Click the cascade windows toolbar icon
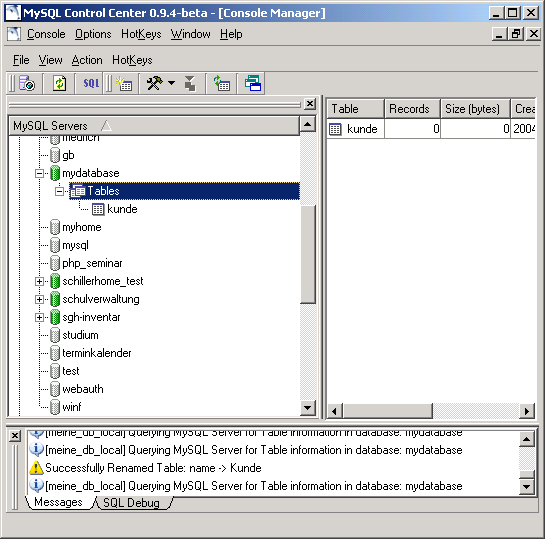This screenshot has width=545, height=539. (253, 83)
